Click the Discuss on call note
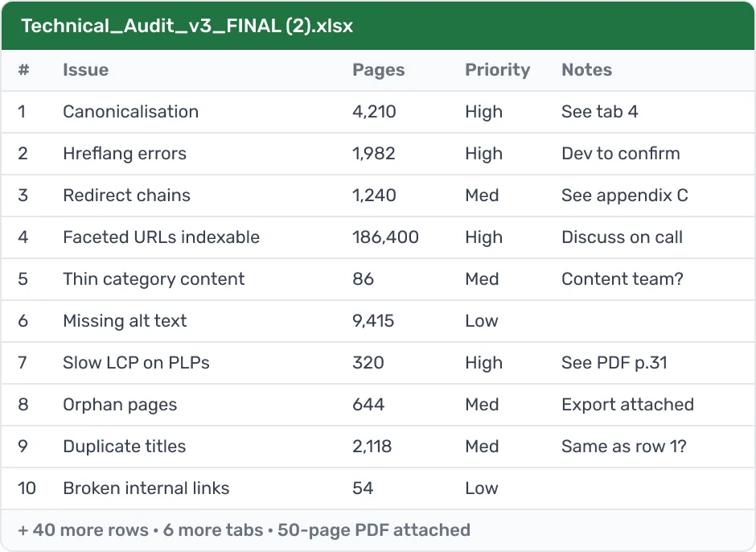 click(622, 237)
